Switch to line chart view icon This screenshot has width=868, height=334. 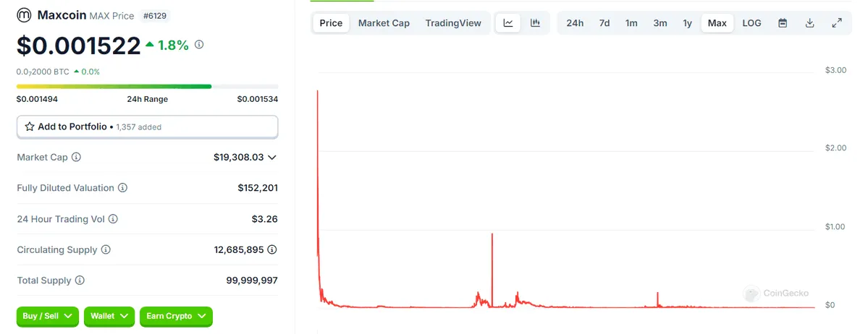[x=508, y=23]
